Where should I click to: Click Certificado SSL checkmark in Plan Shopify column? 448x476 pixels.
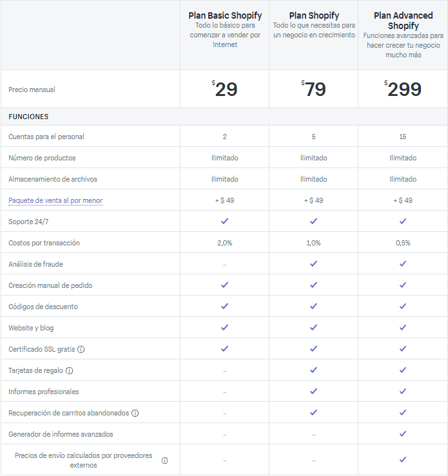(x=313, y=349)
